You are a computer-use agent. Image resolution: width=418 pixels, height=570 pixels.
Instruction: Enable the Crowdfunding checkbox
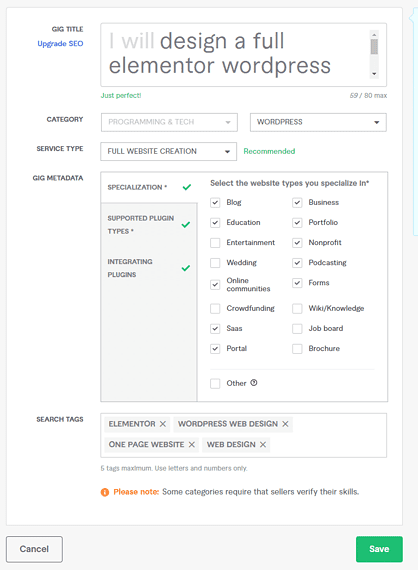click(x=215, y=308)
